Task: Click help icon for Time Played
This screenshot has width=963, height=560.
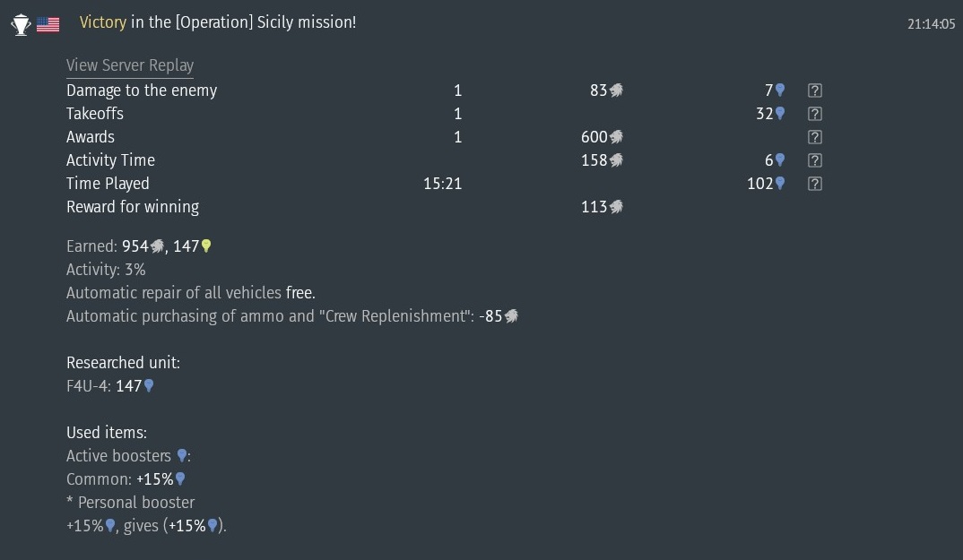Action: [x=814, y=184]
